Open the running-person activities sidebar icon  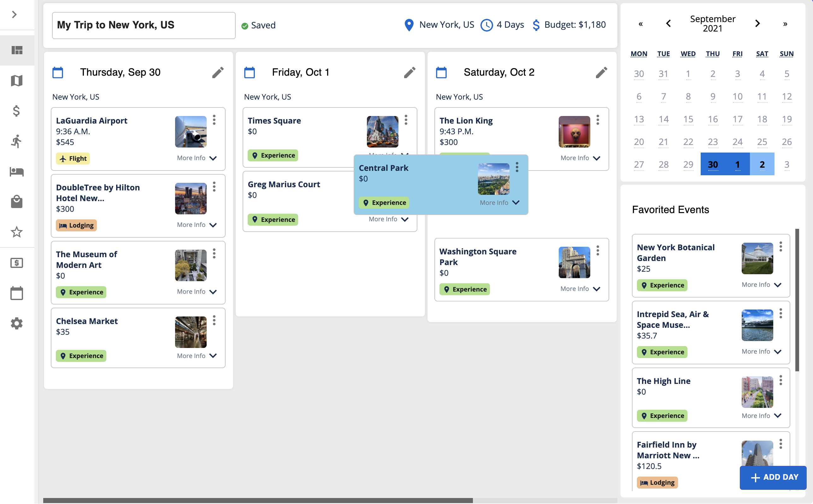pos(17,141)
